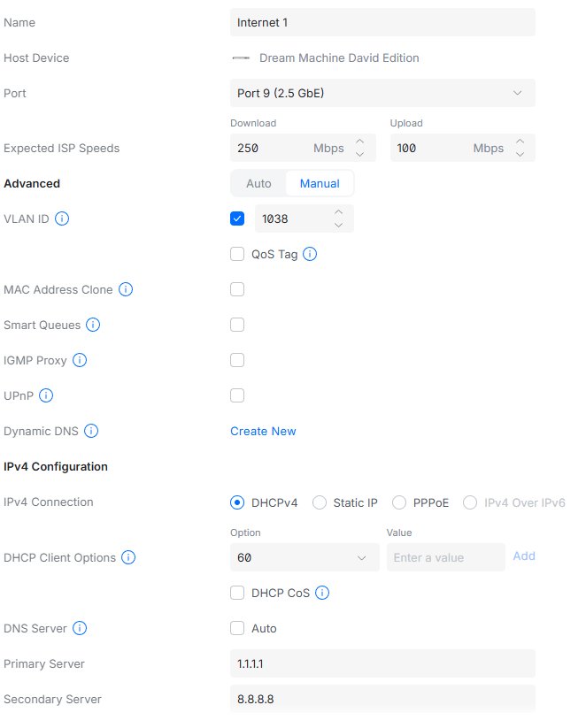Click the UPnP info icon
The height and width of the screenshot is (728, 586).
click(47, 395)
